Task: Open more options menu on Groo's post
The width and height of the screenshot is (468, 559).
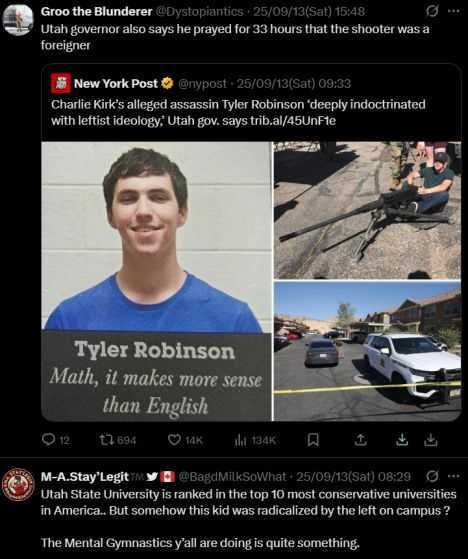Action: [x=453, y=11]
